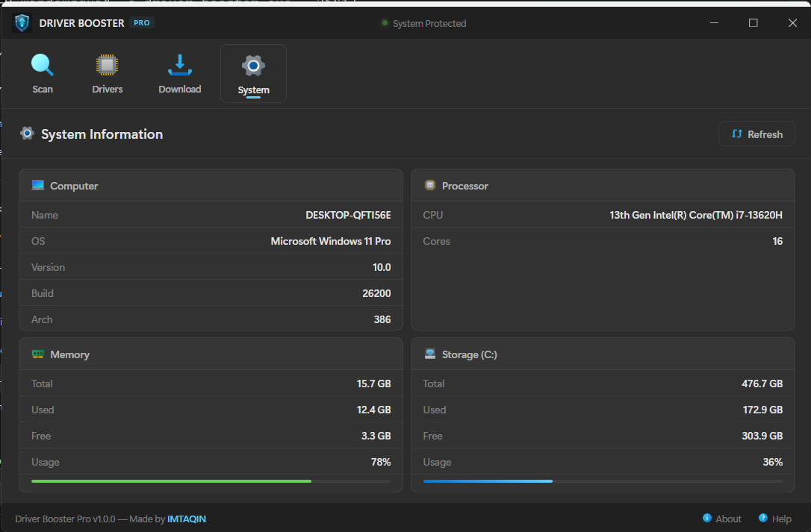Image resolution: width=811 pixels, height=532 pixels.
Task: Click the Driver Booster shield logo
Action: pyautogui.click(x=22, y=23)
